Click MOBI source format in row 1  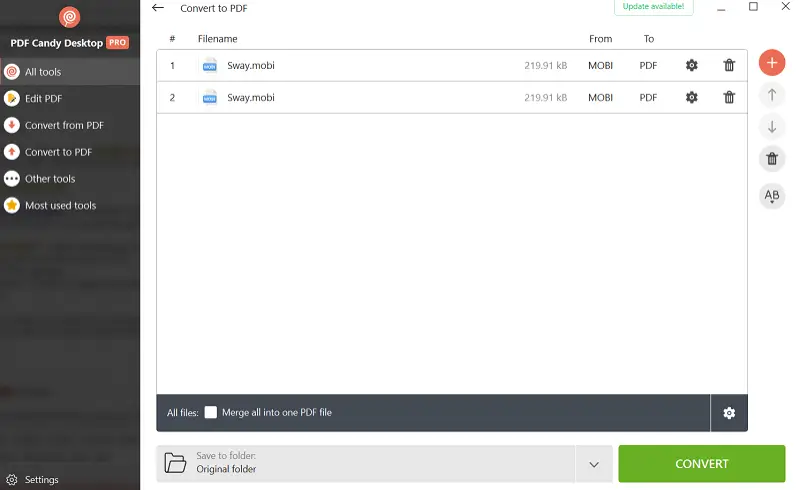pos(601,65)
